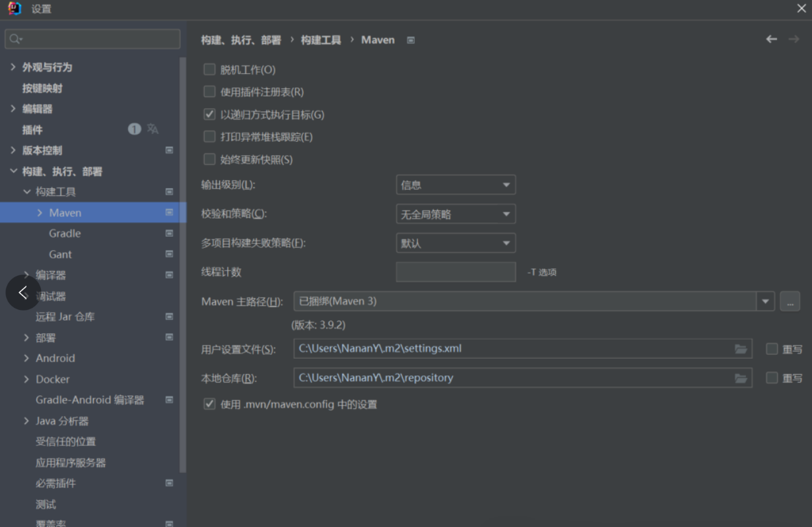
Task: Browse folder icon for 本地仓库
Action: pos(741,378)
